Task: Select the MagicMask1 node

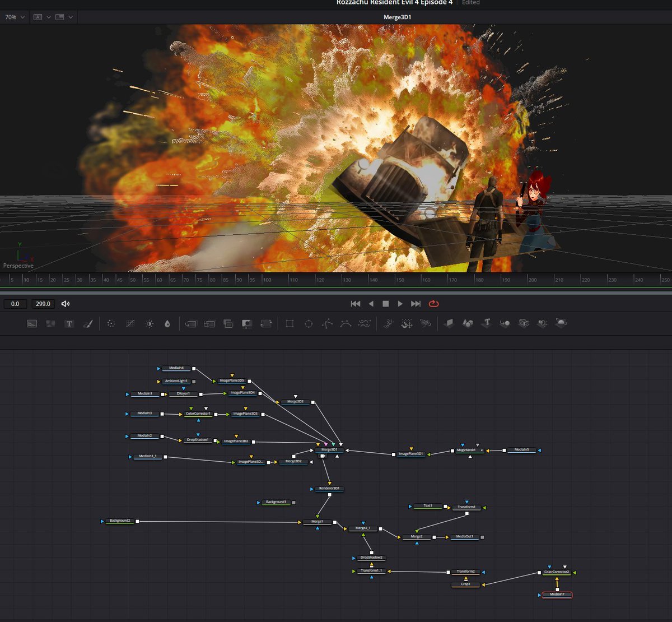Action: [x=470, y=450]
